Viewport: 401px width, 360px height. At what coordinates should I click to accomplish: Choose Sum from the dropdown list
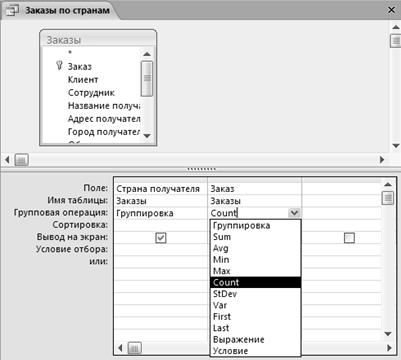coord(255,237)
